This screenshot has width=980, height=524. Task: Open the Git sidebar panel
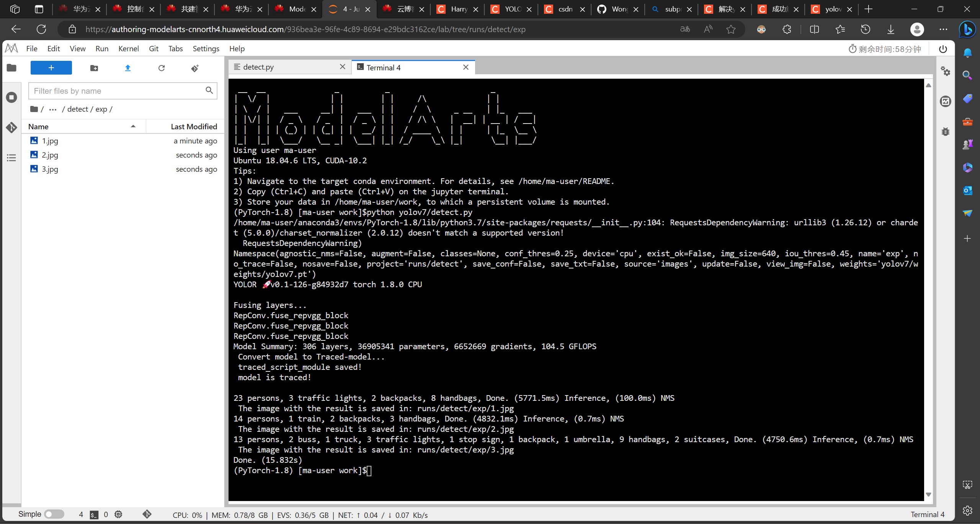coord(11,127)
